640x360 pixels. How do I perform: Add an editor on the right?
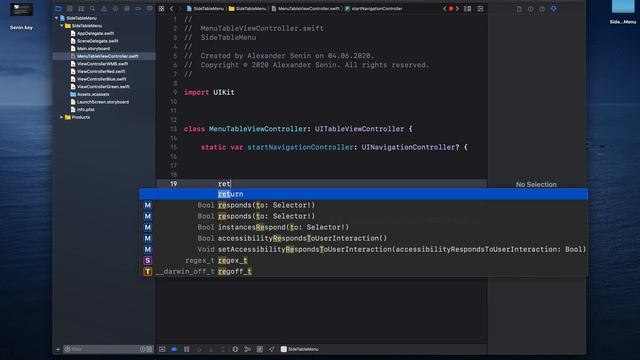point(480,9)
